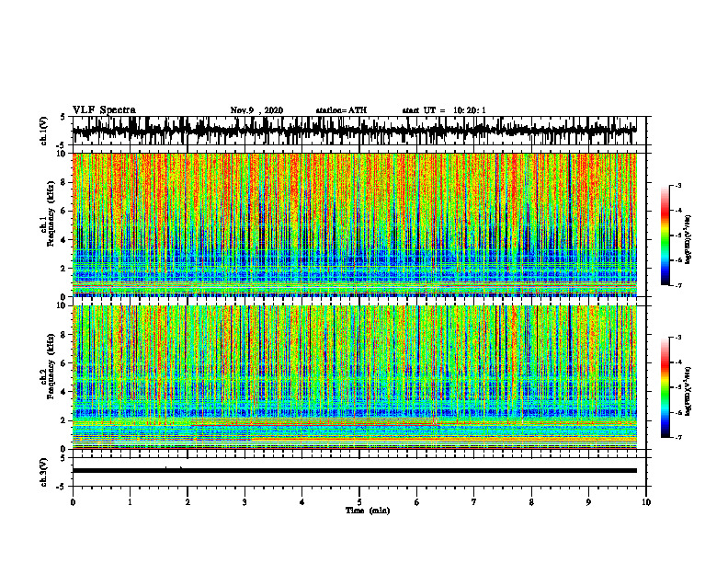The height and width of the screenshot is (563, 728).
Task: Click the time axis tick label '1'
Action: click(x=130, y=502)
